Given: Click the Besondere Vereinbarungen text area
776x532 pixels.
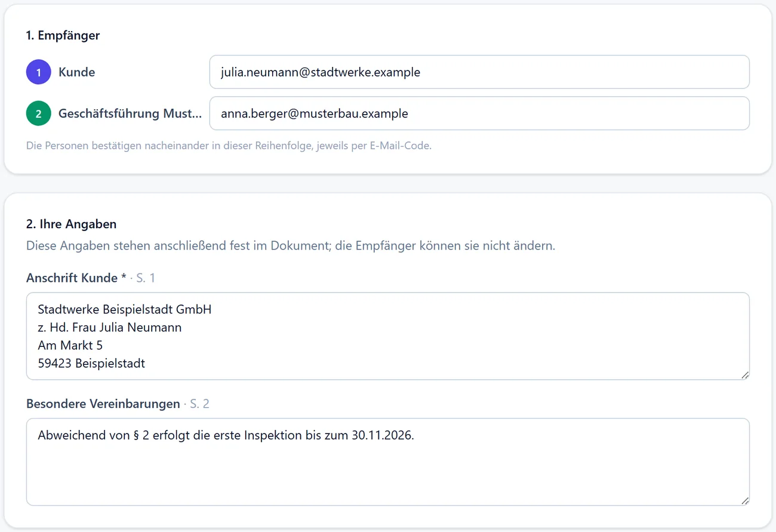Looking at the screenshot, I should [388, 462].
